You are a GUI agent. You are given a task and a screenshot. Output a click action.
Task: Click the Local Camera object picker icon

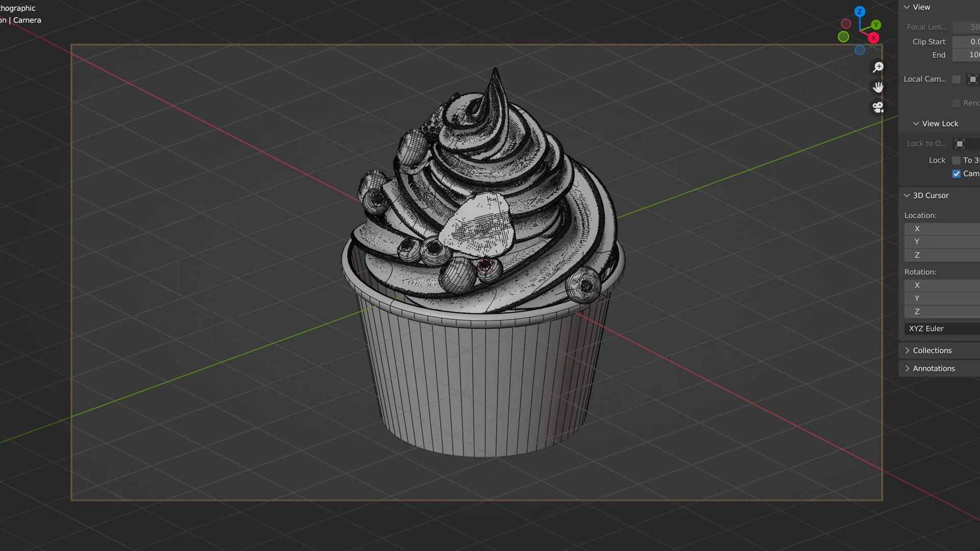[972, 79]
